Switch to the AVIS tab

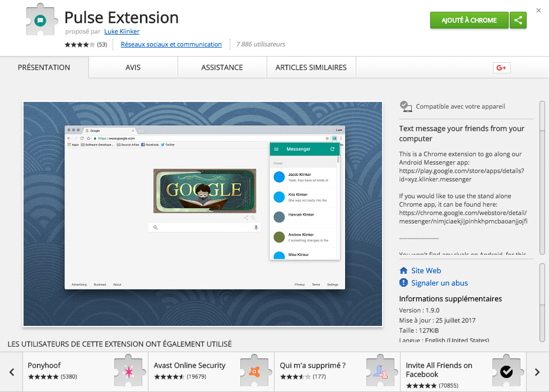pos(133,68)
